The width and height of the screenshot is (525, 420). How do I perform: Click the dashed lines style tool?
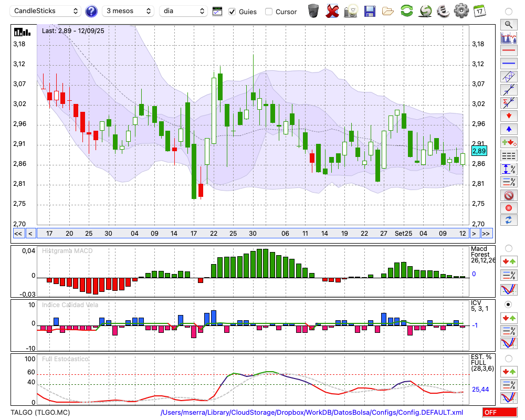509,155
